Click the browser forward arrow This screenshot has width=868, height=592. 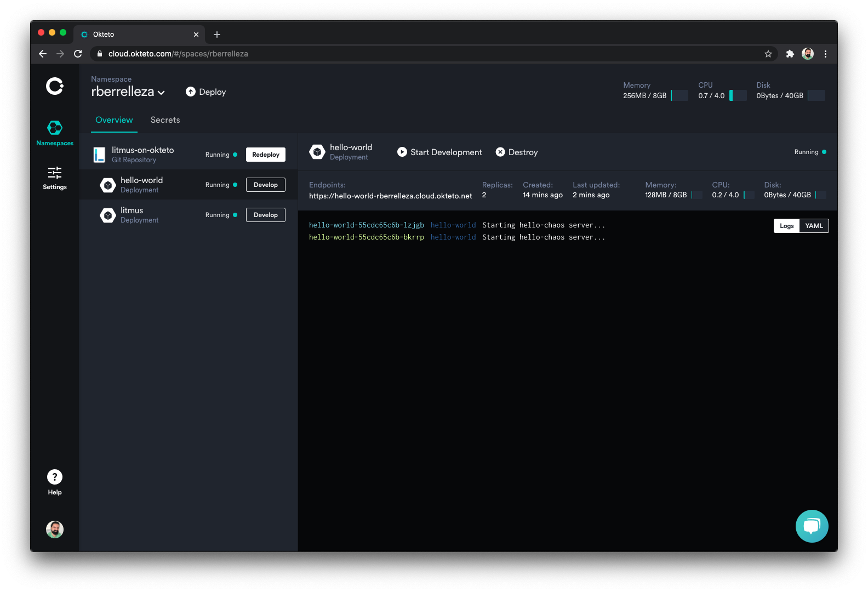click(60, 54)
